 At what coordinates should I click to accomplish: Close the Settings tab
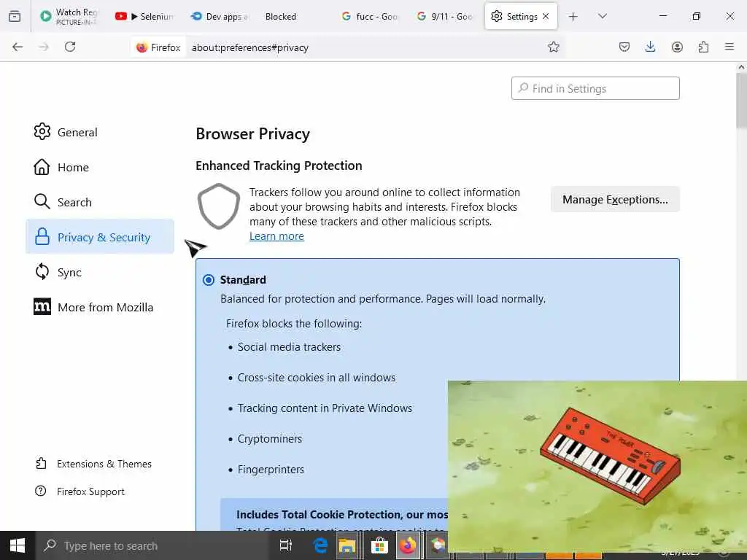(x=546, y=16)
